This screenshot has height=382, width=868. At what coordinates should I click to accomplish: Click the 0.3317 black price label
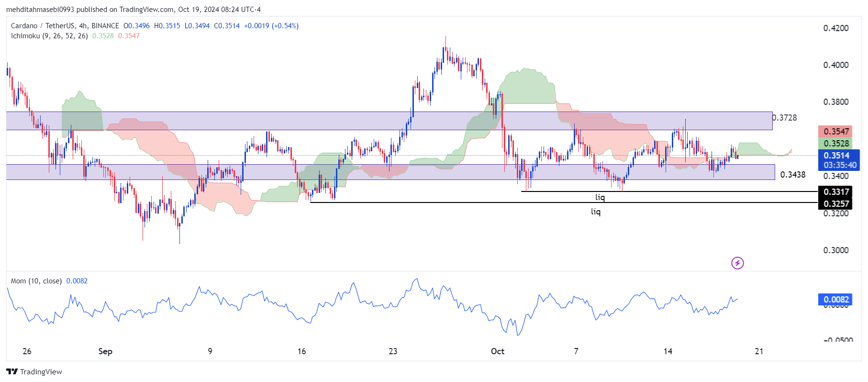click(x=835, y=191)
